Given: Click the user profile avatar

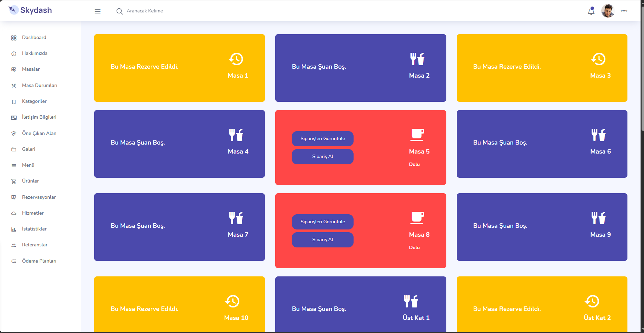Looking at the screenshot, I should click(x=607, y=11).
